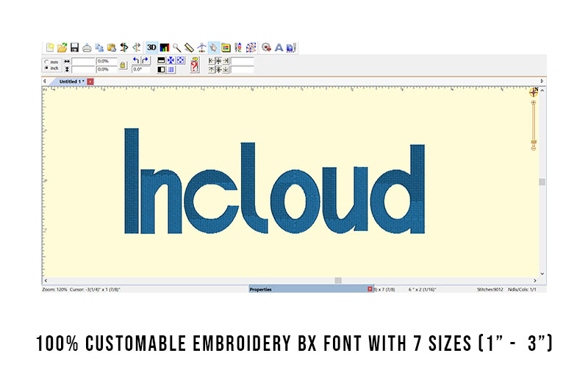Click the first thread arrow icon after Paste
This screenshot has width=588, height=392.
coord(123,48)
